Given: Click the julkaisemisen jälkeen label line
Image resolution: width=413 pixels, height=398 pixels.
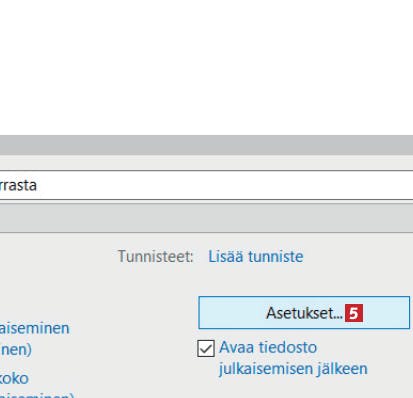Looking at the screenshot, I should click(x=293, y=369).
